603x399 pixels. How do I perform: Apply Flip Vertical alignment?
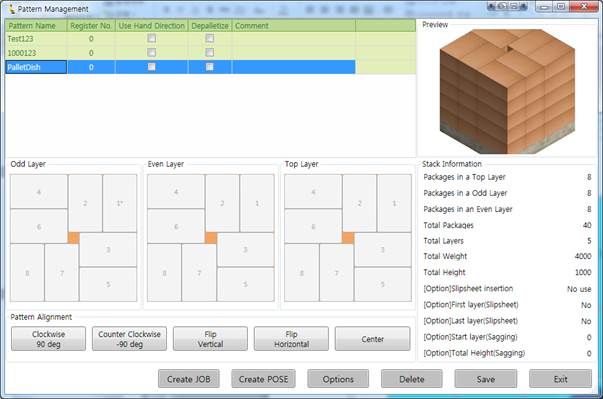210,339
